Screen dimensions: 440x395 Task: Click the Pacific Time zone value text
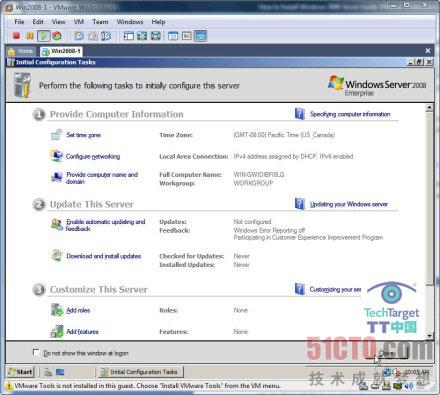point(284,135)
